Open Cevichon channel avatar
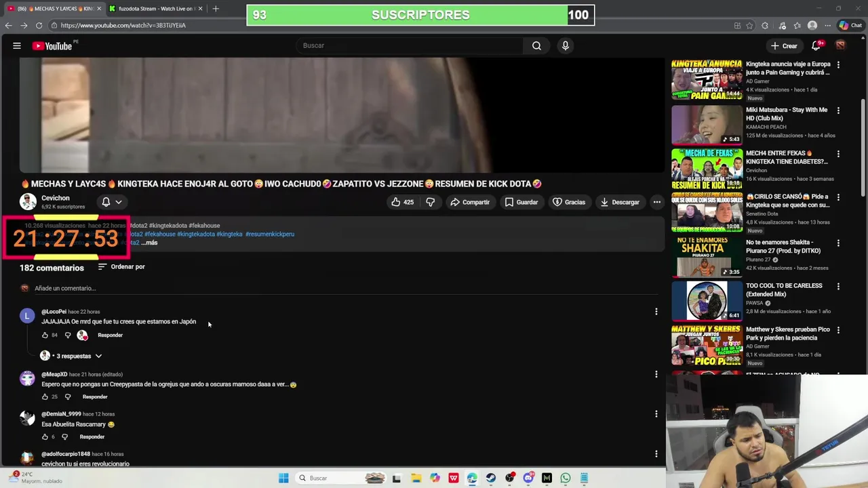This screenshot has width=868, height=488. point(28,202)
